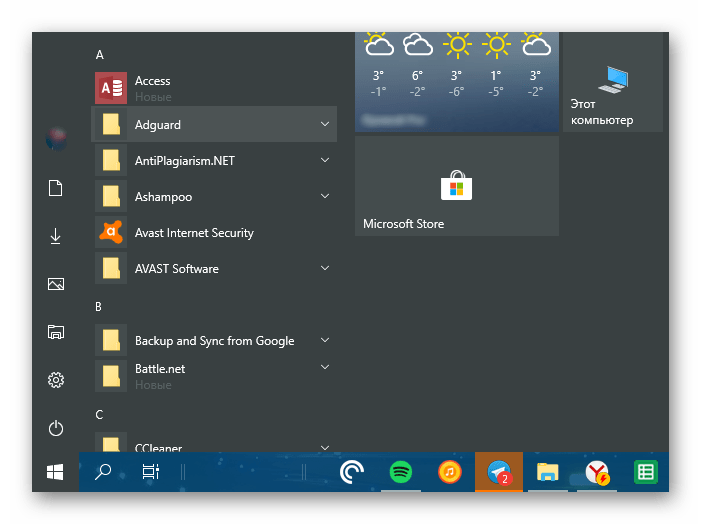Expand the AVAST Software chevron
701x524 pixels.
click(325, 268)
